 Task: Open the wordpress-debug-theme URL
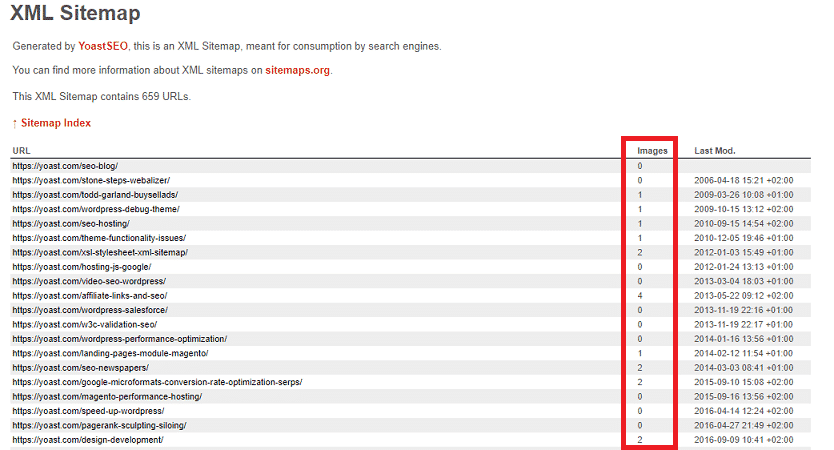point(96,209)
